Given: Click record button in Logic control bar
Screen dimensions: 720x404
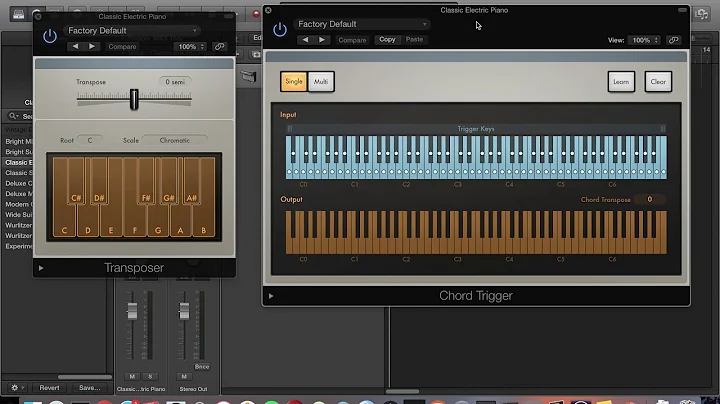Looking at the screenshot, I should [256, 14].
